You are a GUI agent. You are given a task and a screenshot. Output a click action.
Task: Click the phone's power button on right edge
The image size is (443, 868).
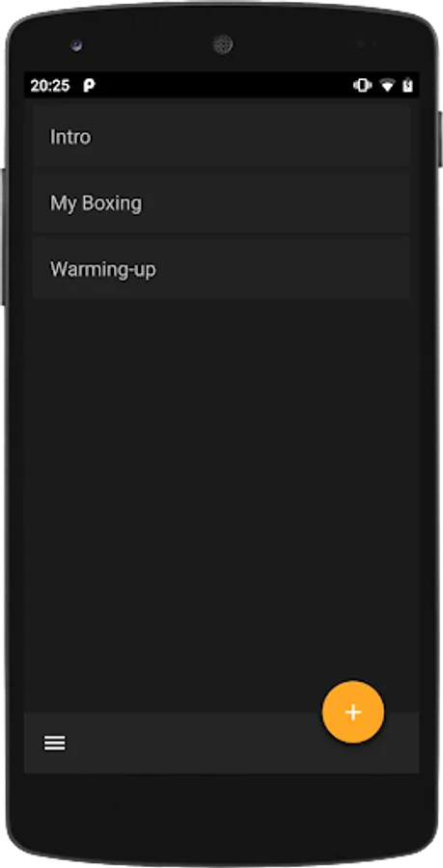coord(440,139)
